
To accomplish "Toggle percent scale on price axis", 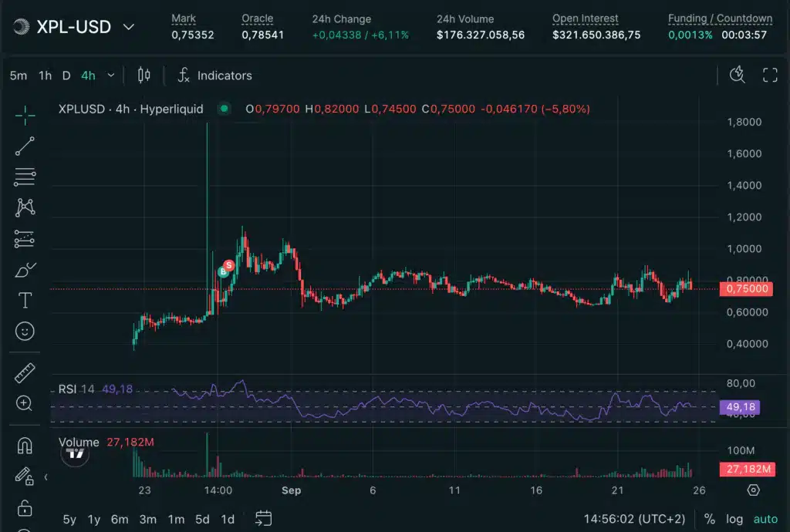I will pos(709,519).
